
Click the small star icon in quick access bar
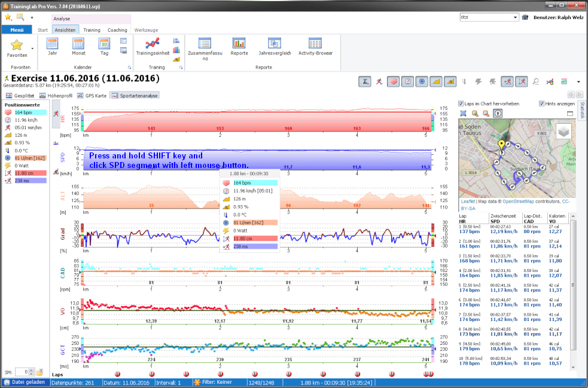8,17
